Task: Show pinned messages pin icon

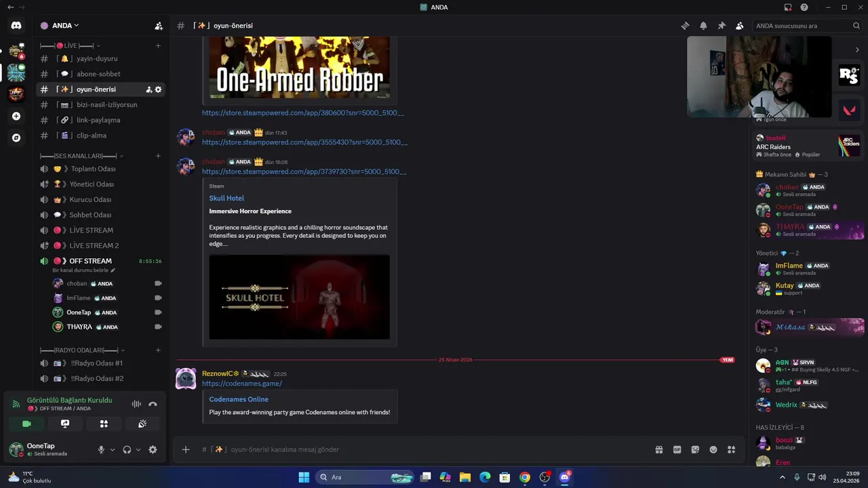Action: click(722, 26)
